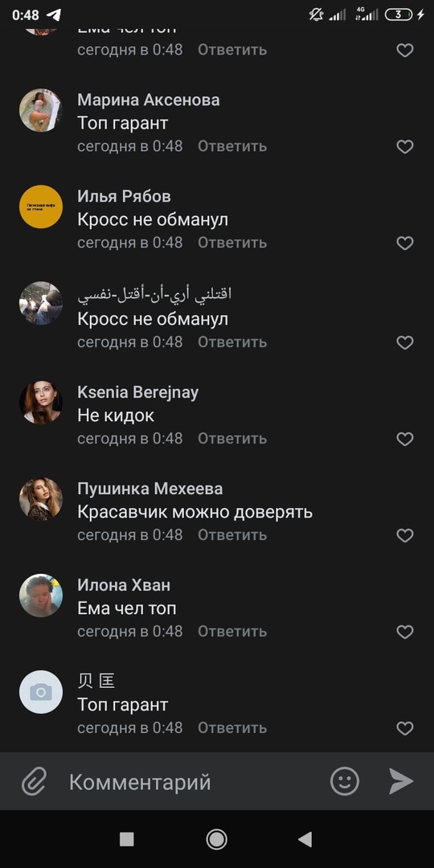
Task: Like Илона Хван's comment
Action: 405,632
